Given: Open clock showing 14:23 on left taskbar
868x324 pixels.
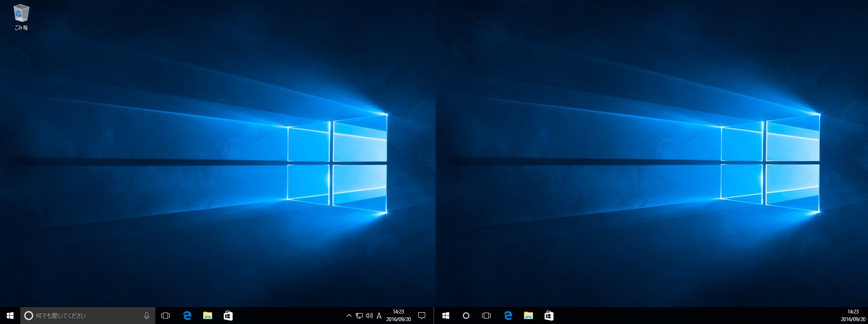Looking at the screenshot, I should coord(399,316).
